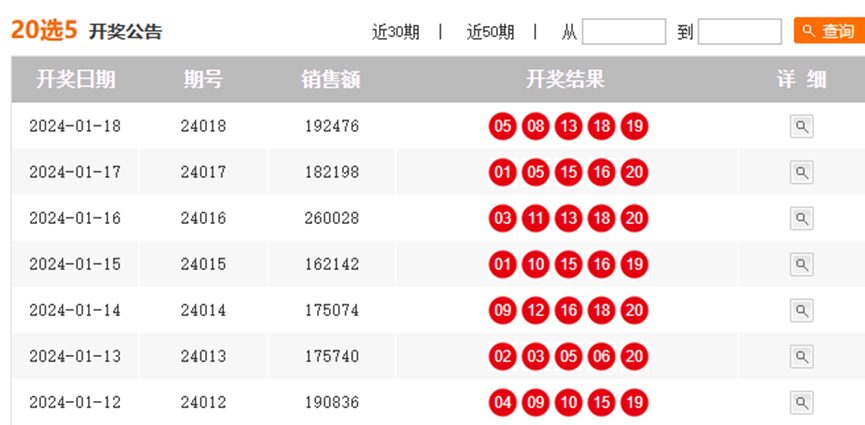Open details for draw 24018

(801, 126)
